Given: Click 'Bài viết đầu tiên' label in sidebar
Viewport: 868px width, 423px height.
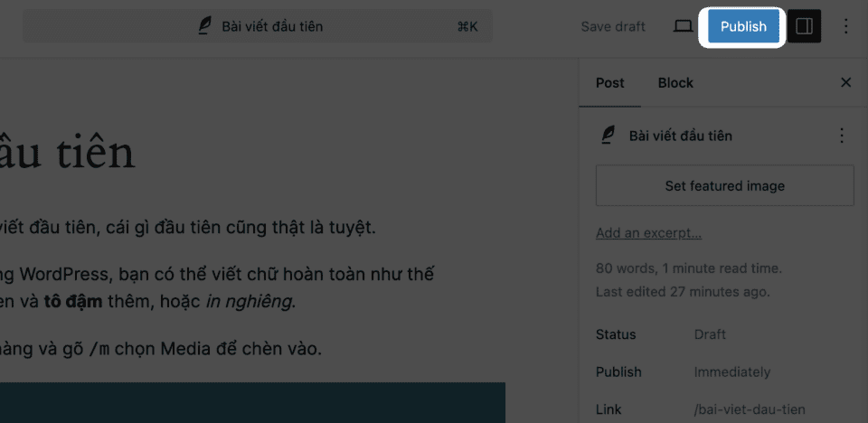Looking at the screenshot, I should [x=680, y=136].
